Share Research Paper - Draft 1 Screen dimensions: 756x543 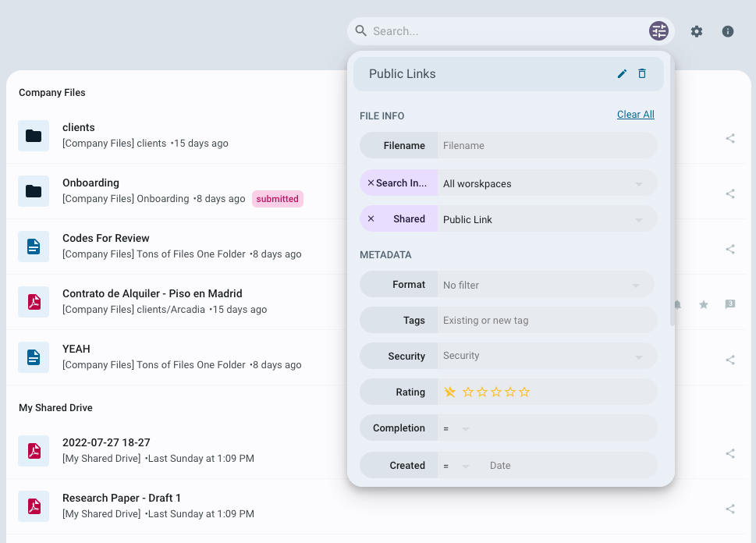pos(730,509)
